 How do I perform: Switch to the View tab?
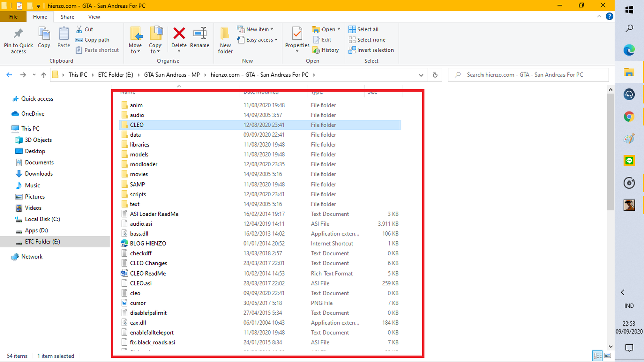(x=94, y=17)
